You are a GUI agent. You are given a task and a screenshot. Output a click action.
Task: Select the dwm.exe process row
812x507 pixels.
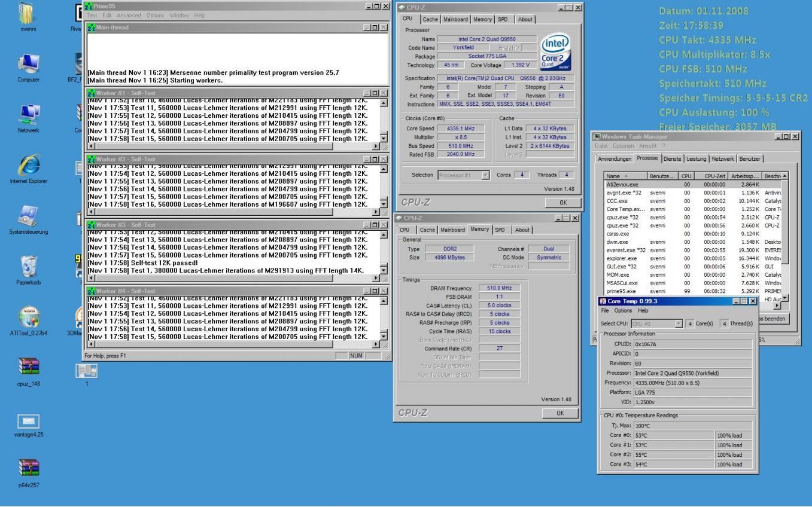[693, 242]
